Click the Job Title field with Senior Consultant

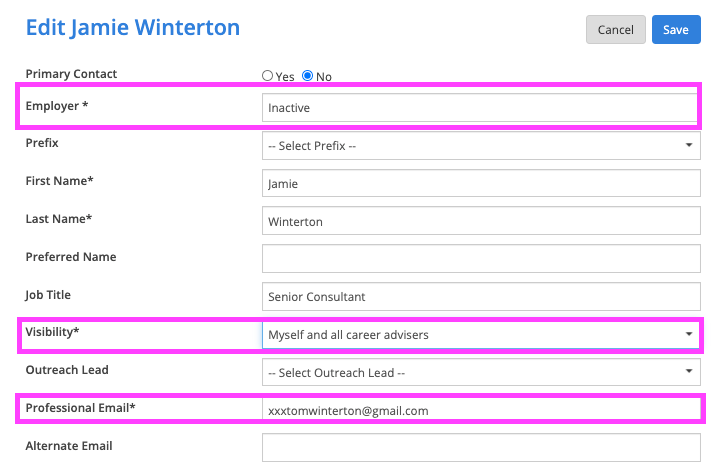[x=481, y=297]
